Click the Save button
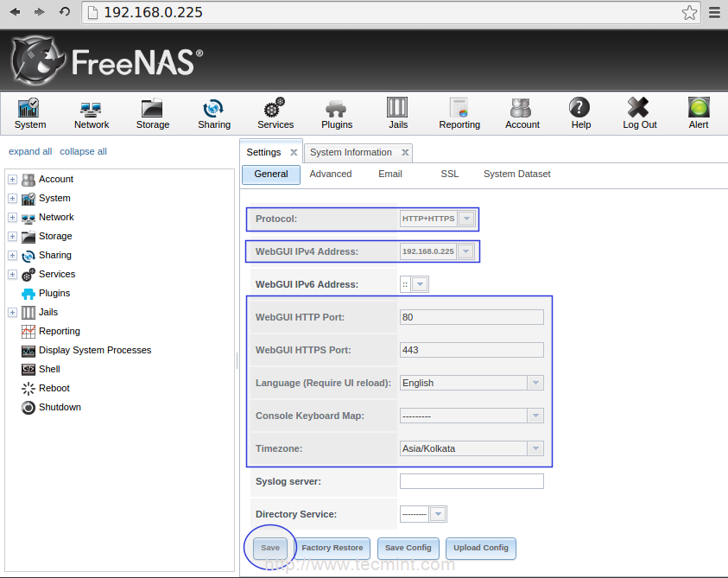The height and width of the screenshot is (578, 728). 270,549
